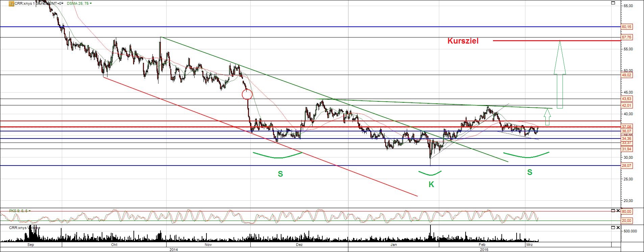Open the CRR:xnys timeframe dropdown

point(63,3)
